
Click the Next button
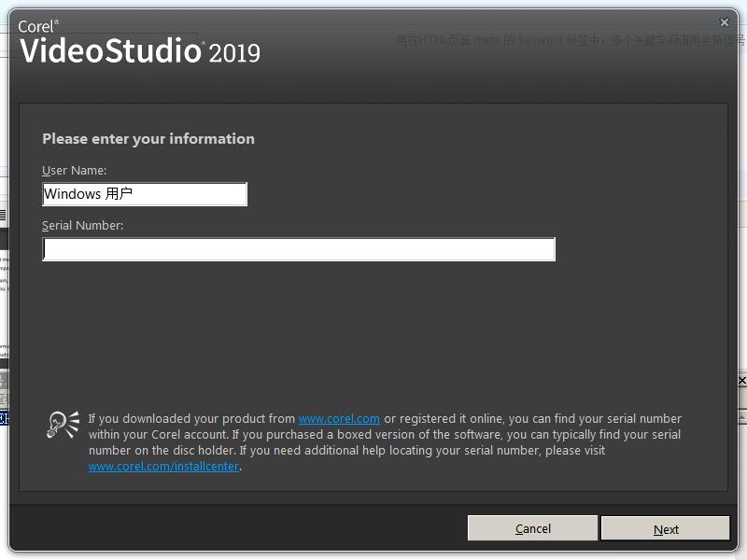pyautogui.click(x=666, y=529)
